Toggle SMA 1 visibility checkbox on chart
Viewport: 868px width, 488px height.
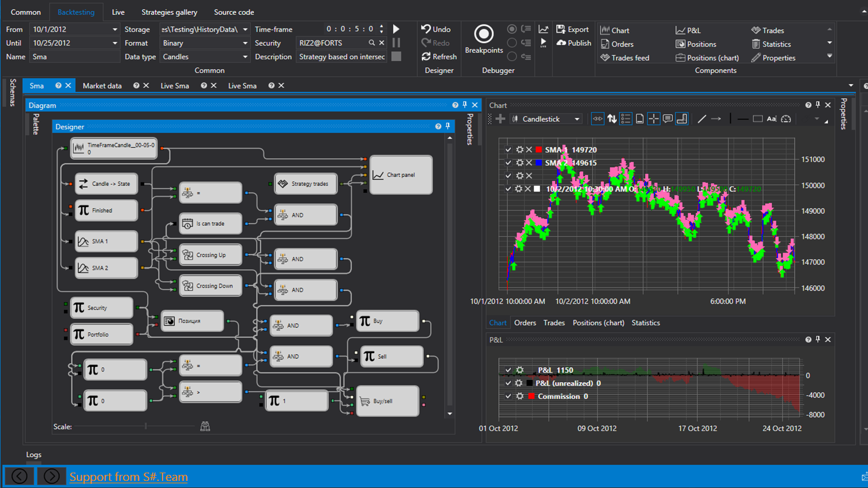[x=508, y=150]
